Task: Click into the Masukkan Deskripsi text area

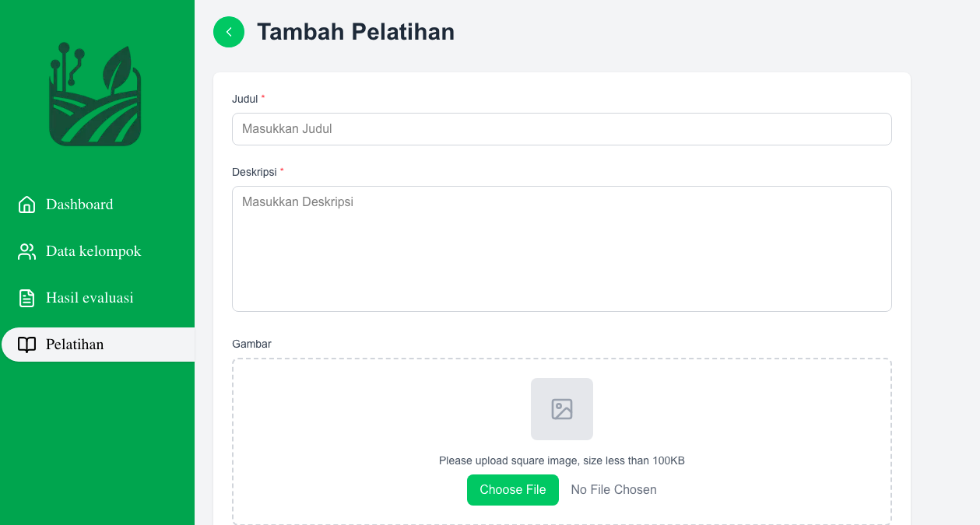Action: [x=561, y=249]
